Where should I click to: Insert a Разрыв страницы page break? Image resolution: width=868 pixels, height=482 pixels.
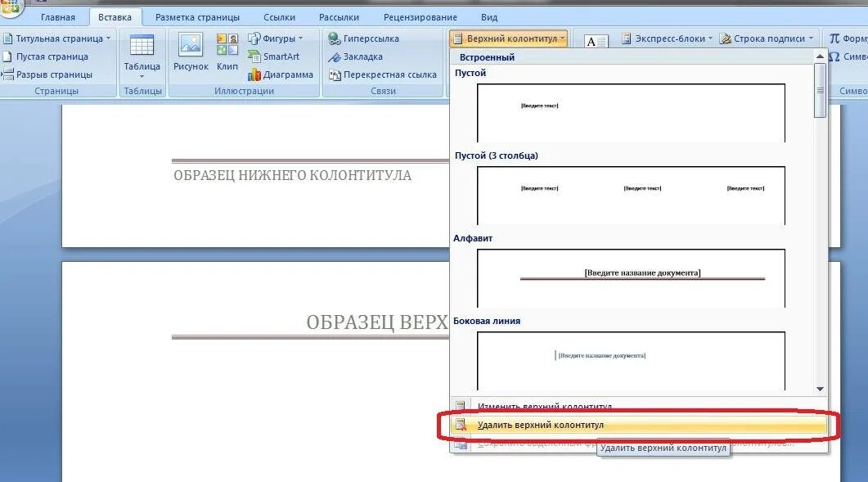[x=47, y=74]
